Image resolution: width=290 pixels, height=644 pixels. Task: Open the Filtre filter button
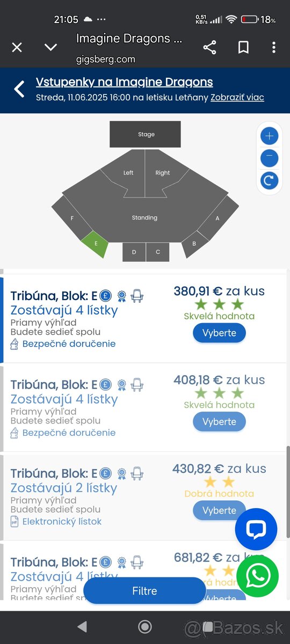(x=144, y=591)
